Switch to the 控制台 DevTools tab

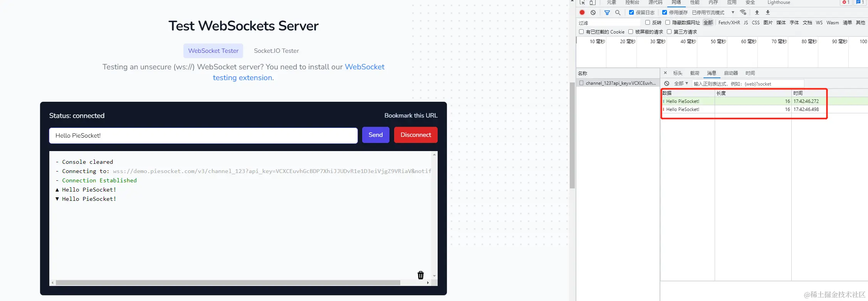pos(632,2)
